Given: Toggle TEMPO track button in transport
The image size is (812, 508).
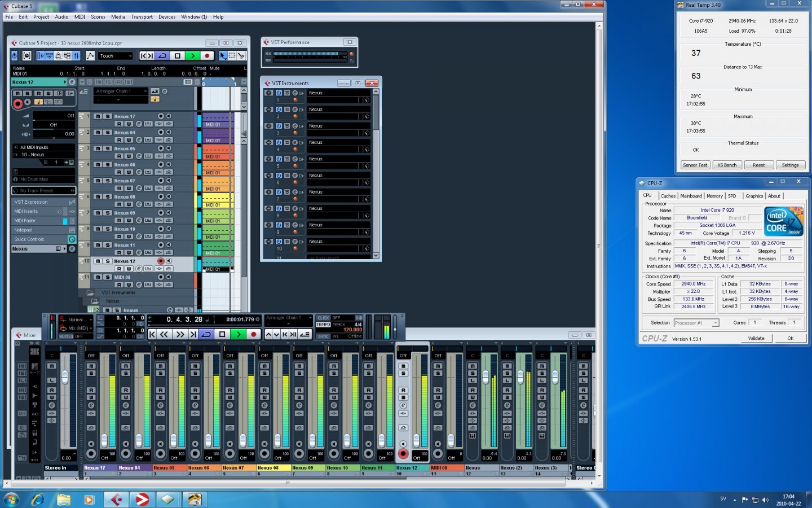Looking at the screenshot, I should [323, 325].
